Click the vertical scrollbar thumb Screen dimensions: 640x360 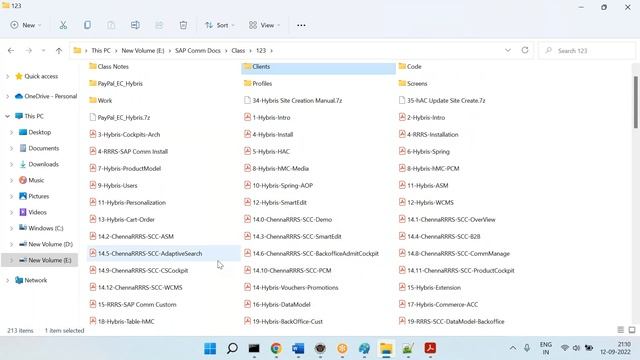point(636,102)
